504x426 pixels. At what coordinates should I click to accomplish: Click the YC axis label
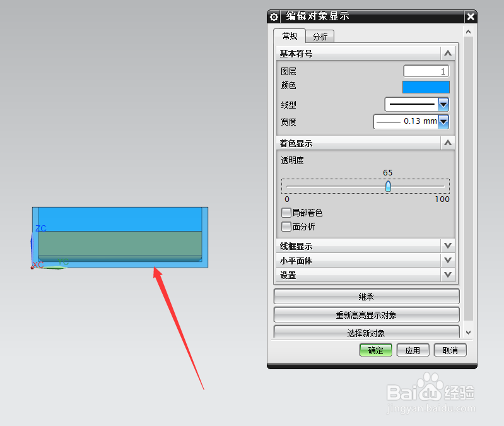pyautogui.click(x=63, y=262)
